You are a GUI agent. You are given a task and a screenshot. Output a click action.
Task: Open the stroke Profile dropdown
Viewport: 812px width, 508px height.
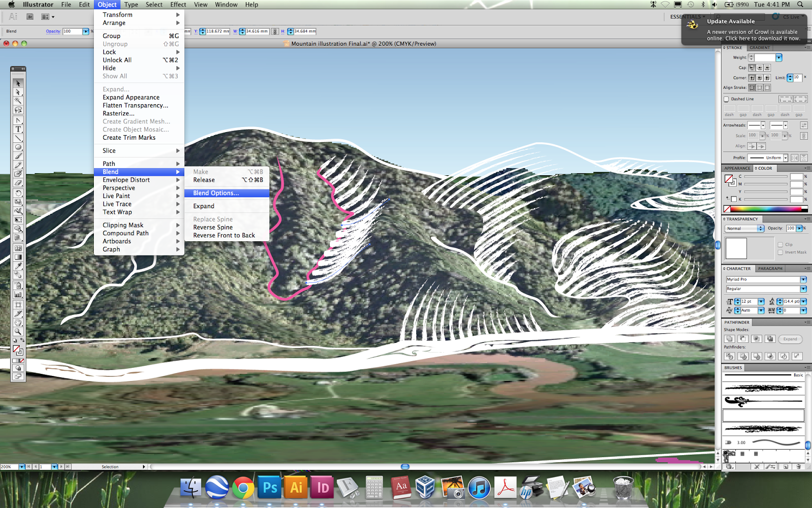coord(785,158)
